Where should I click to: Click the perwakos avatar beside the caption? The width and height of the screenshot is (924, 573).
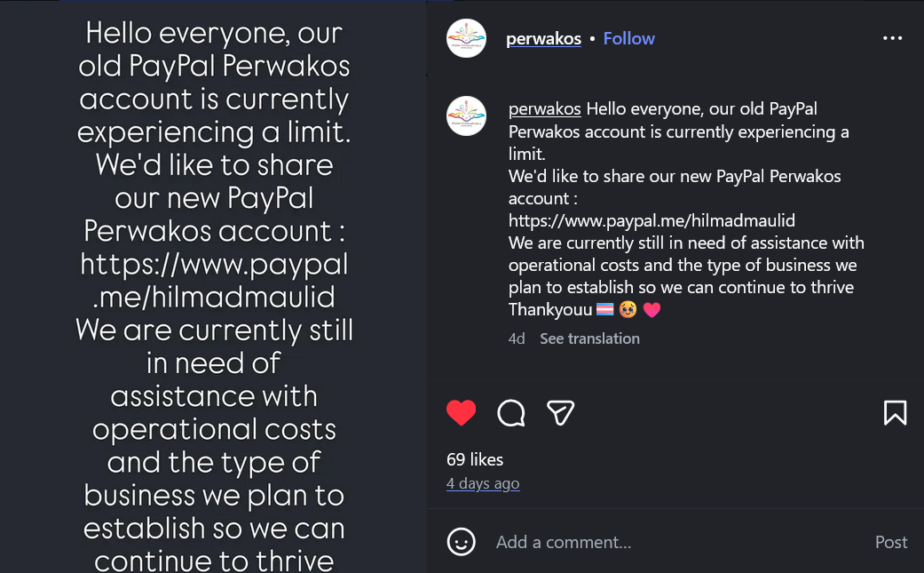click(x=466, y=116)
